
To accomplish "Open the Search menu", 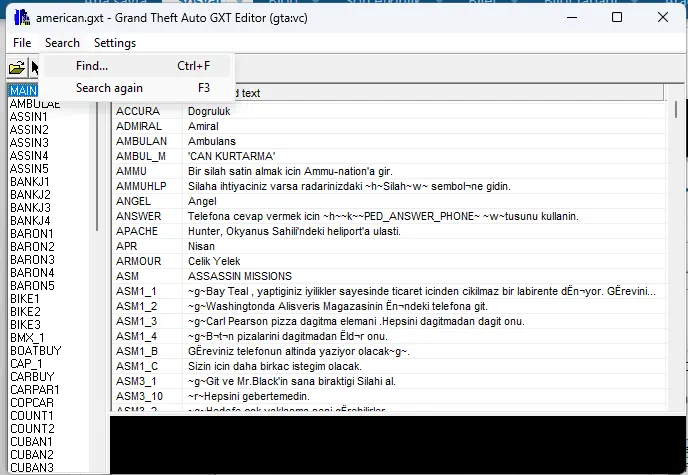I will 62,43.
